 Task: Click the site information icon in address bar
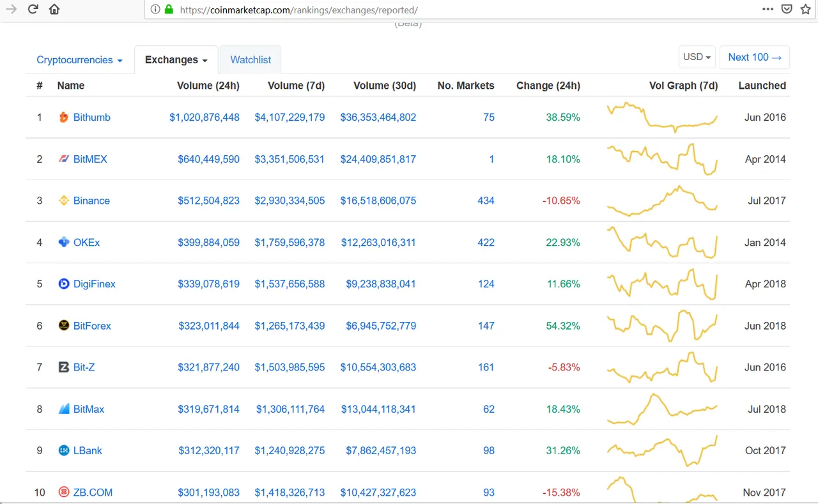(x=155, y=10)
